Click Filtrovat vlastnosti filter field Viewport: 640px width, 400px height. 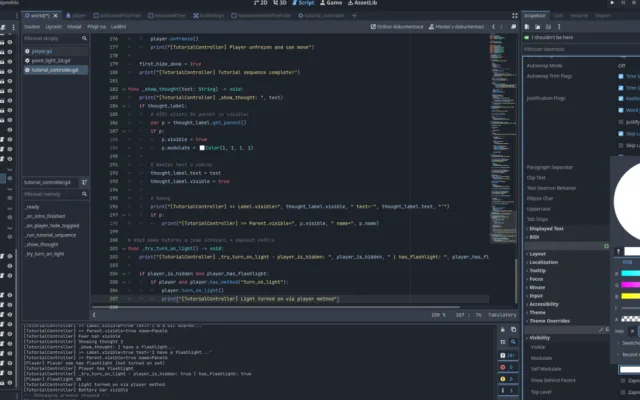pos(581,49)
